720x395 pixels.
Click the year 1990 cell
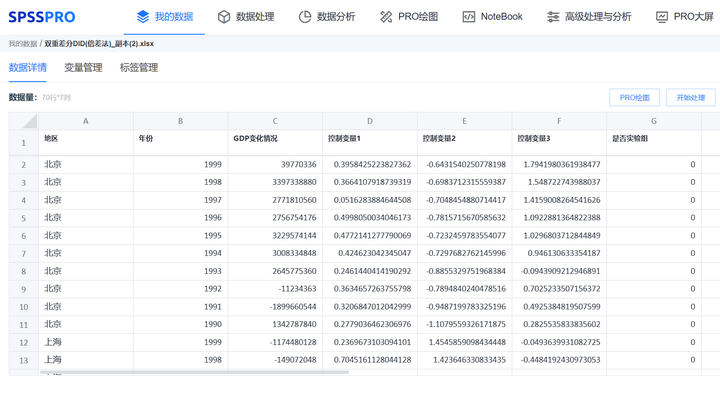coord(180,324)
